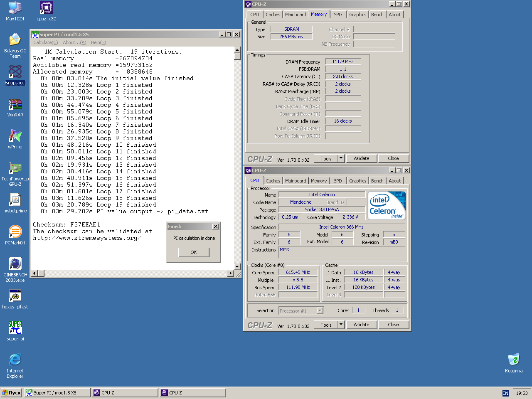Open the hexus_pifast desktop icon
This screenshot has height=399, width=532.
tap(15, 299)
